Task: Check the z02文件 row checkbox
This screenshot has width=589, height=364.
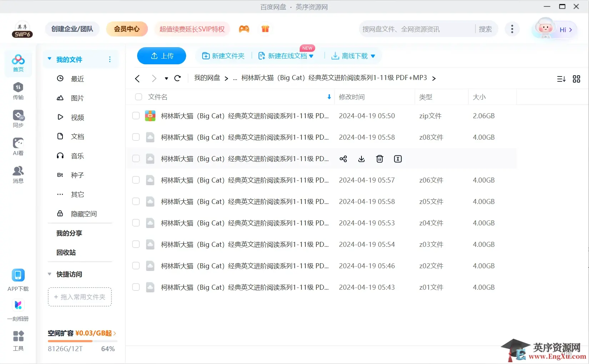Action: pos(136,266)
